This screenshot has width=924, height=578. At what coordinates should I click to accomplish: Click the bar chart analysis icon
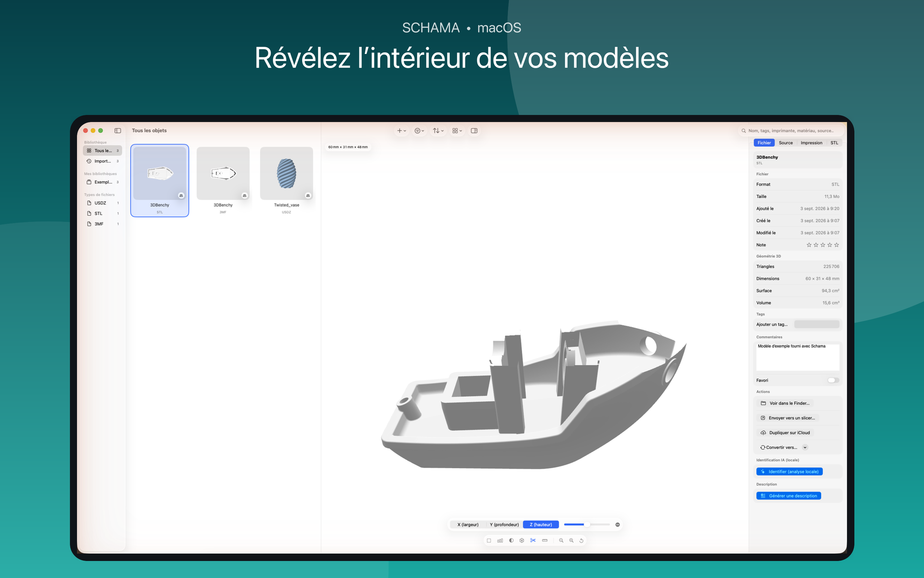500,540
